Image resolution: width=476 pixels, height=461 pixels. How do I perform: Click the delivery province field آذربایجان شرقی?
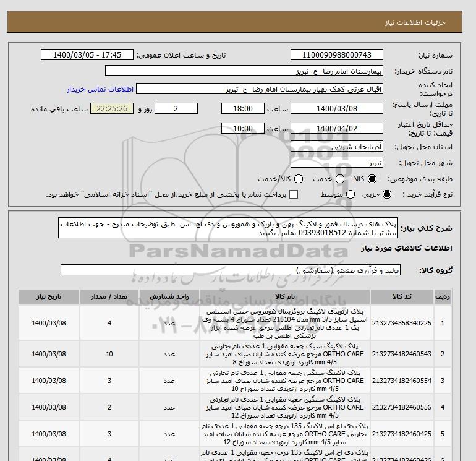(337, 147)
